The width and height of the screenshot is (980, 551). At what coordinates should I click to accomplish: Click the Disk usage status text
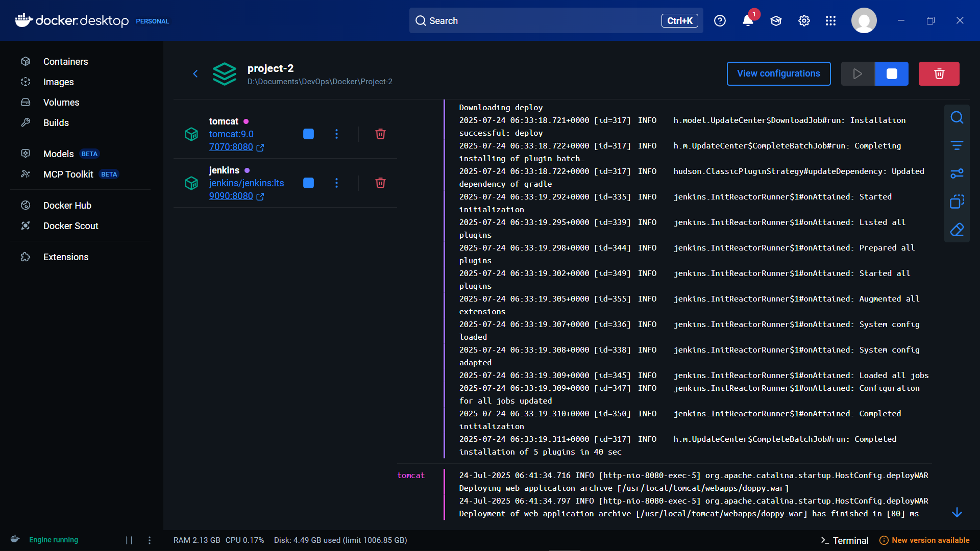(340, 540)
